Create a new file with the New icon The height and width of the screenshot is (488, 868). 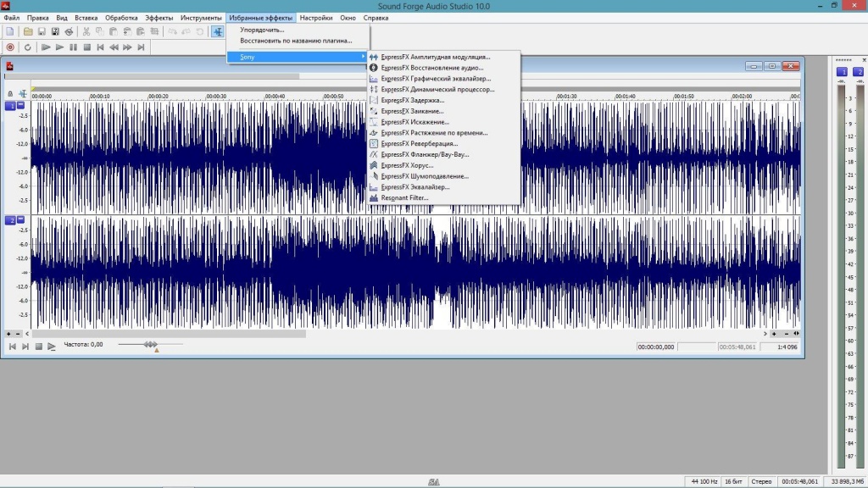click(x=10, y=31)
